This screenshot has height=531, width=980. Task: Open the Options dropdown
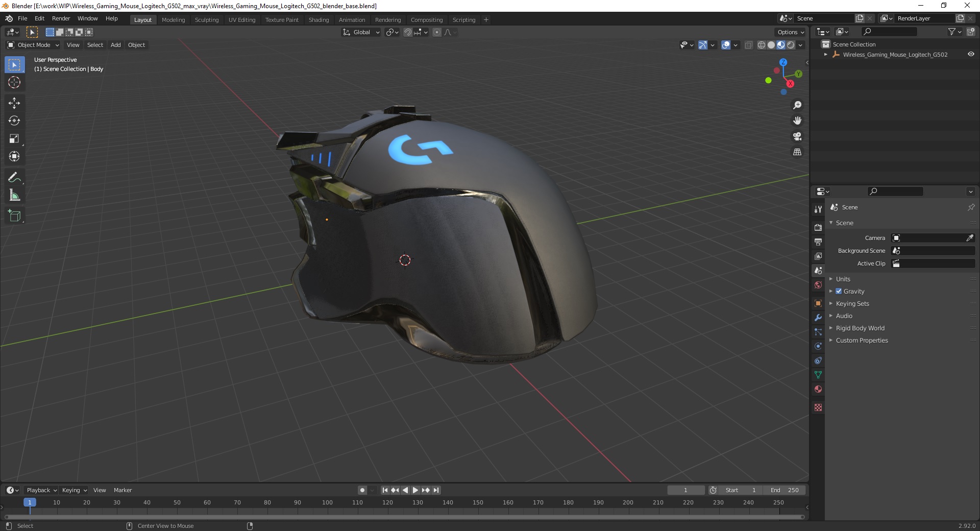[790, 32]
